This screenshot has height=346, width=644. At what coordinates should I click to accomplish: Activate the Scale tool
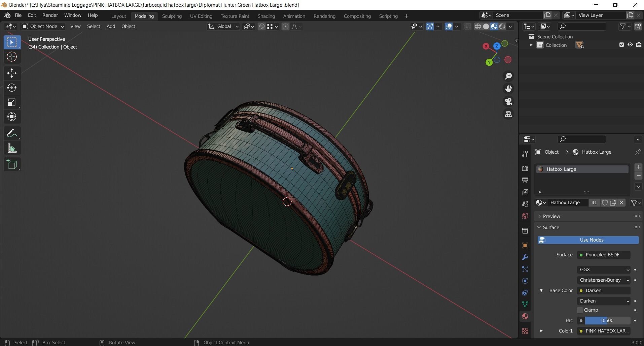12,102
